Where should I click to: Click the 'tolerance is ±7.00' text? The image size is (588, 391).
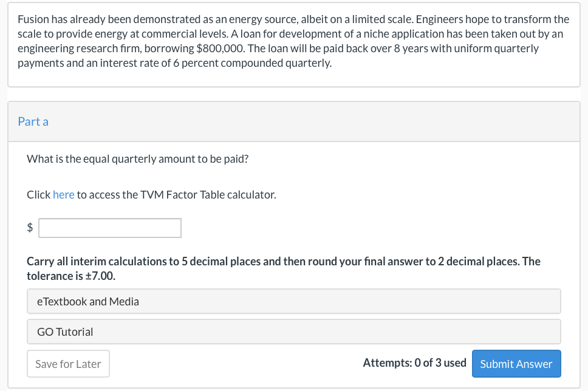(71, 276)
